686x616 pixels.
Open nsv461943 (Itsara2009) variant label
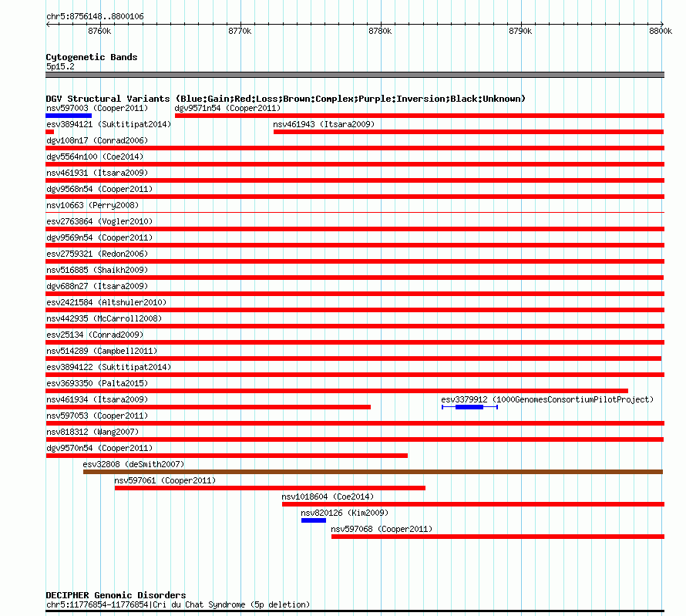point(324,124)
